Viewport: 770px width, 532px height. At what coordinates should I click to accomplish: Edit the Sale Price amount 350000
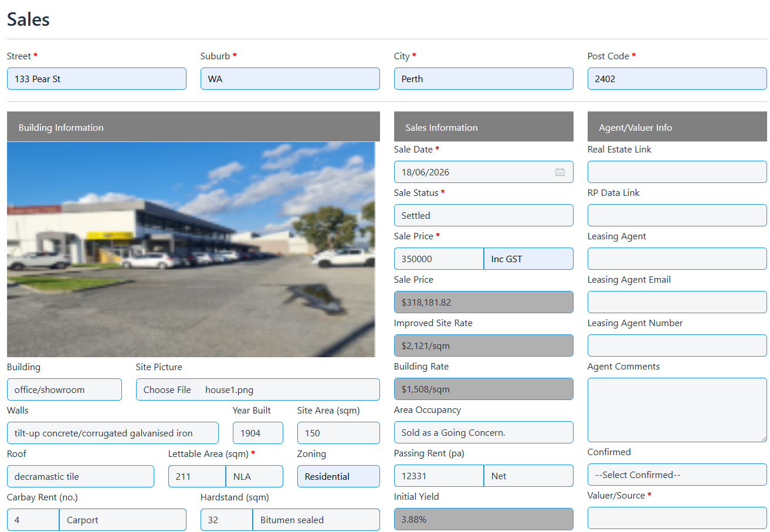(x=439, y=259)
